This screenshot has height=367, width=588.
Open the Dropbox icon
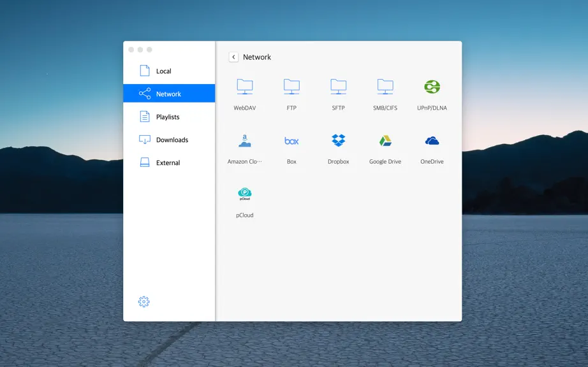click(338, 140)
